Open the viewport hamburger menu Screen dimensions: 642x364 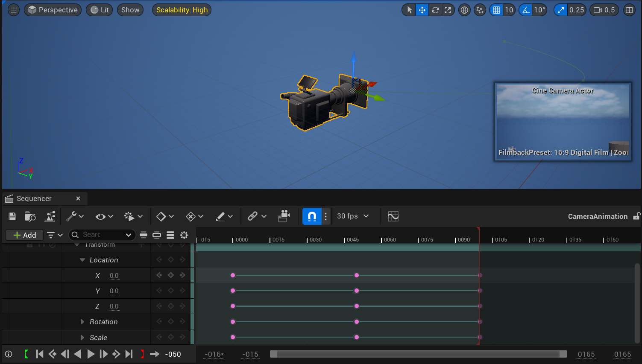(x=14, y=10)
